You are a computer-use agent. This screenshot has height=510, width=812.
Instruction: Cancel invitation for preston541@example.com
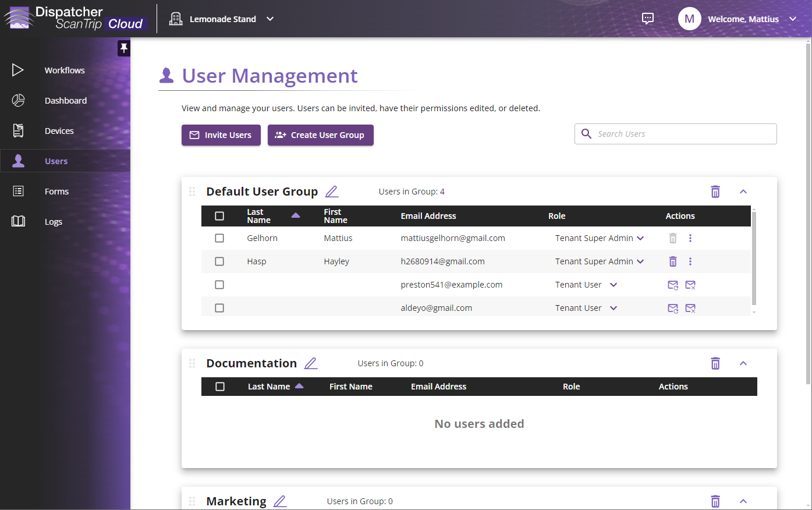point(690,285)
